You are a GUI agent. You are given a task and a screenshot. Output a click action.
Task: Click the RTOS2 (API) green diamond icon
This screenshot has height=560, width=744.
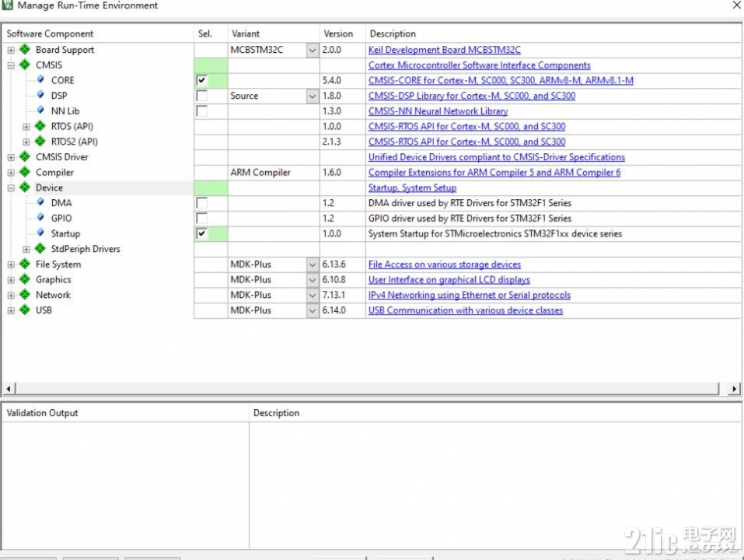(40, 142)
